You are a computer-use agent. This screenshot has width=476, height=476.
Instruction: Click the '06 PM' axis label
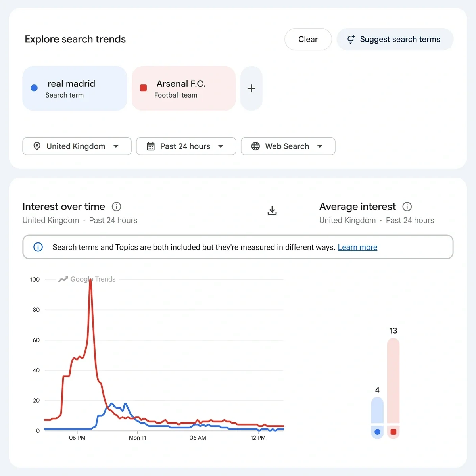(77, 438)
